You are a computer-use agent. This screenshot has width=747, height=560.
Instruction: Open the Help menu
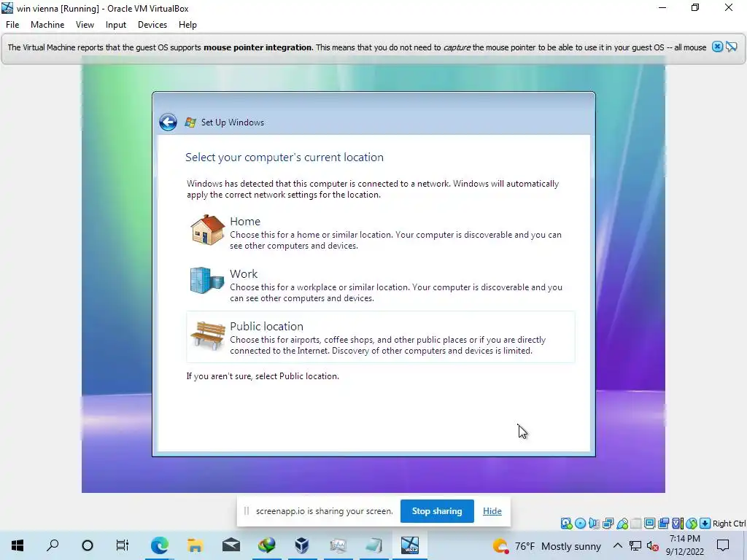pos(187,25)
